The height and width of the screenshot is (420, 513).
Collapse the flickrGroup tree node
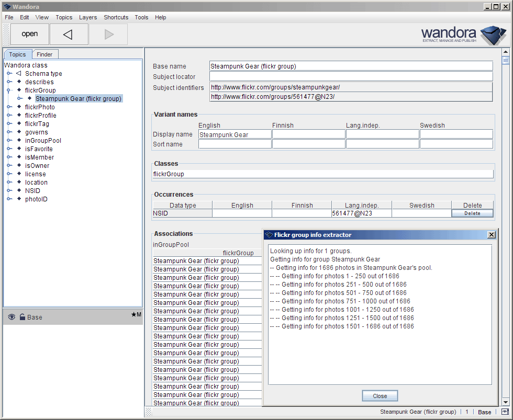[x=9, y=90]
